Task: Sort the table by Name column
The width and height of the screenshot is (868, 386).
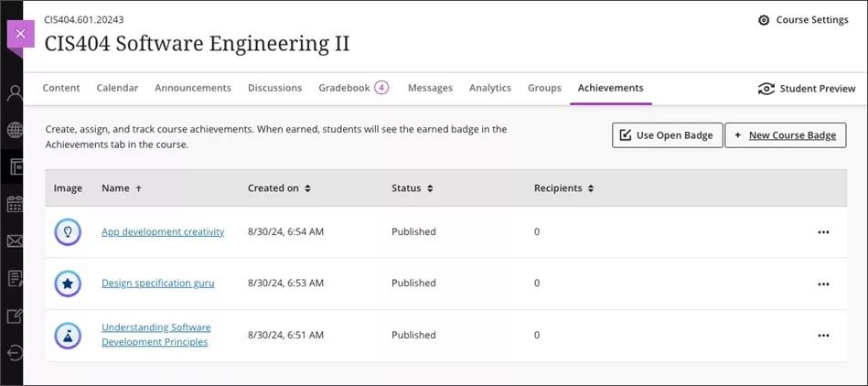Action: pos(121,188)
